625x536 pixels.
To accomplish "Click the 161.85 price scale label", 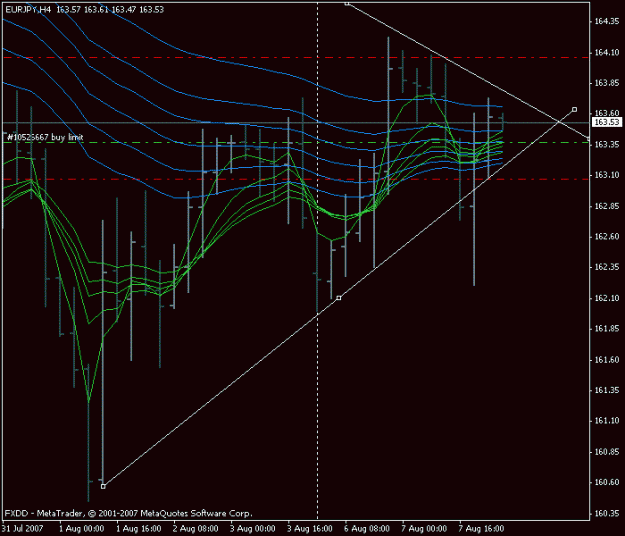I will 607,329.
